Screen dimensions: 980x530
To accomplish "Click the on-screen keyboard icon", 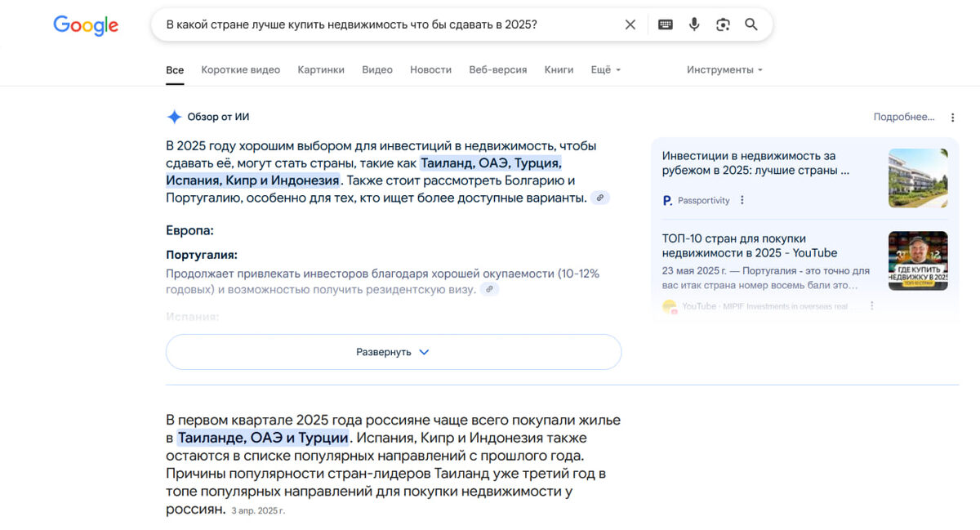I will tap(665, 24).
